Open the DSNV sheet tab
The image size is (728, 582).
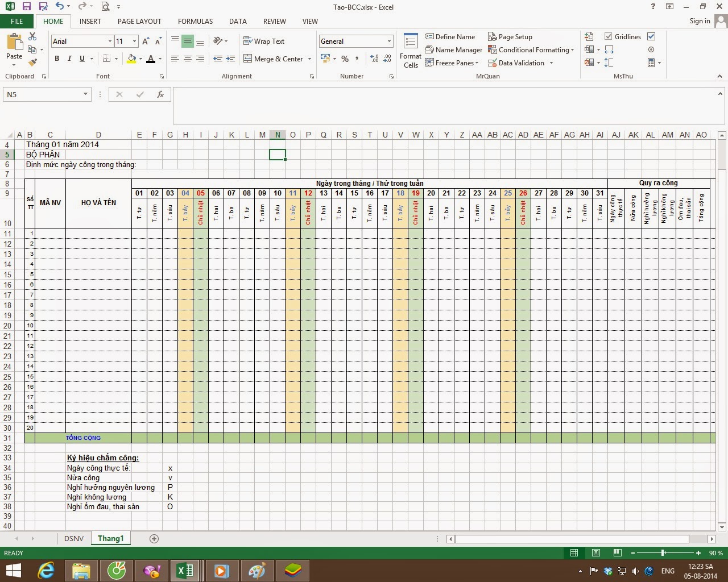coord(73,538)
